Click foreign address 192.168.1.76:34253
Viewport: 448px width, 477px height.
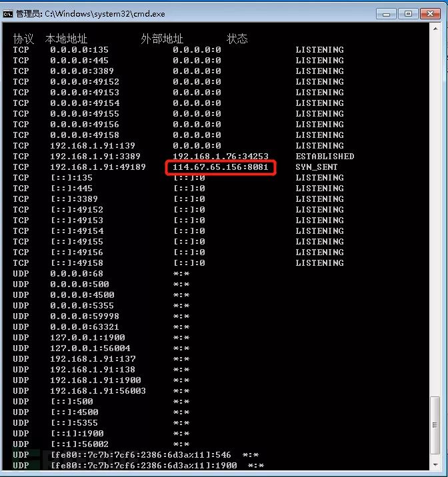coord(221,157)
